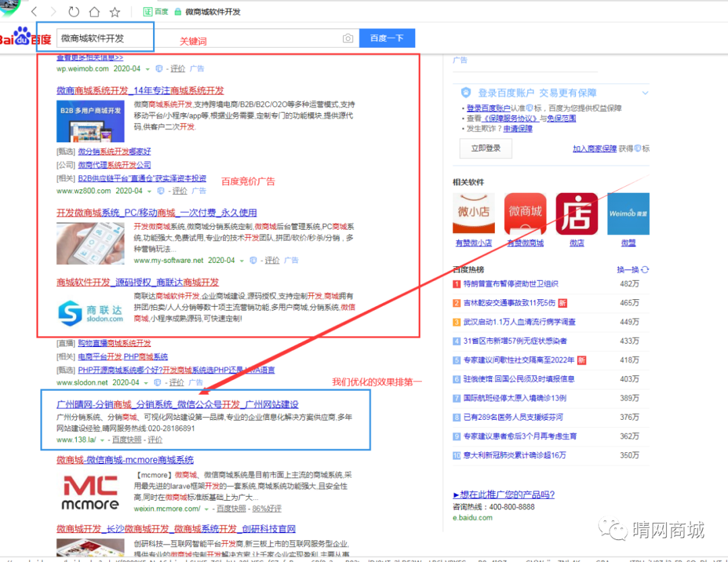Expand dropdown arrow next to wp.weimob.com
The image size is (728, 562).
(148, 69)
